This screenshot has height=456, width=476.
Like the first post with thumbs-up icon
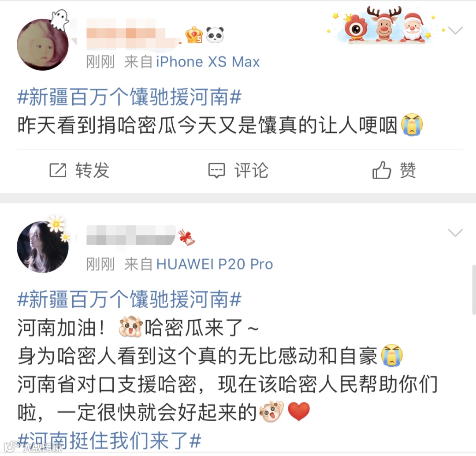382,170
